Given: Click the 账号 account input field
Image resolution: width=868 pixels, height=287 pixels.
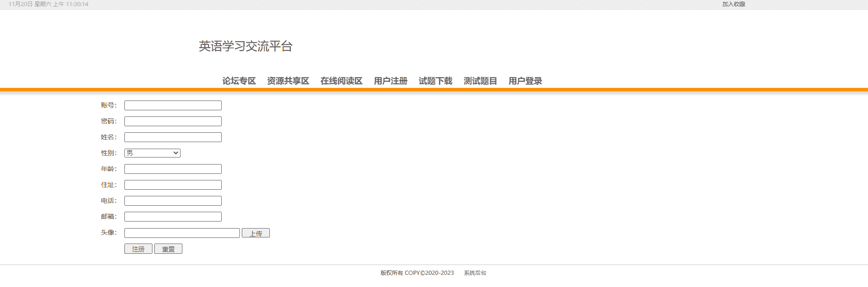Looking at the screenshot, I should click(173, 106).
